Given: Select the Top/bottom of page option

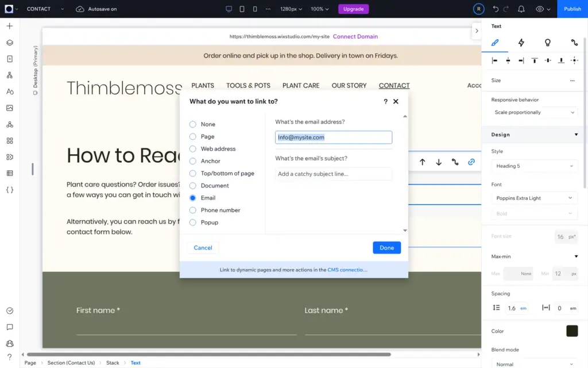Looking at the screenshot, I should tap(193, 174).
